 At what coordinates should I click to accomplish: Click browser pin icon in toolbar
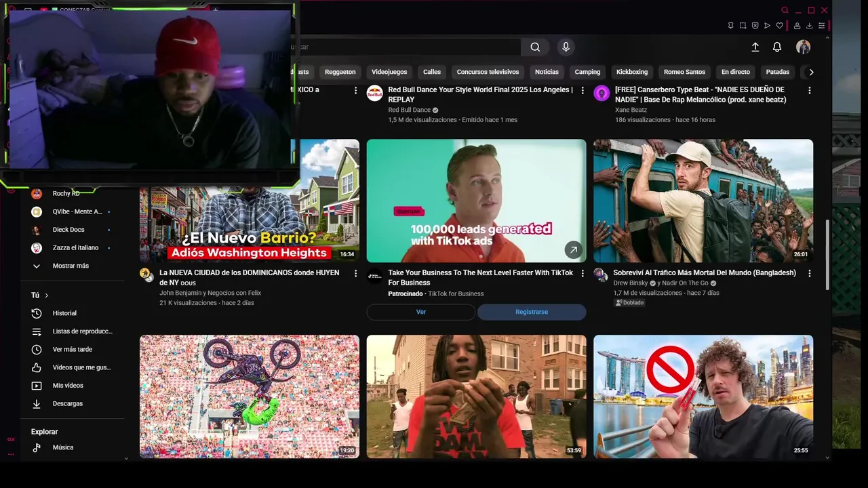pyautogui.click(x=730, y=26)
